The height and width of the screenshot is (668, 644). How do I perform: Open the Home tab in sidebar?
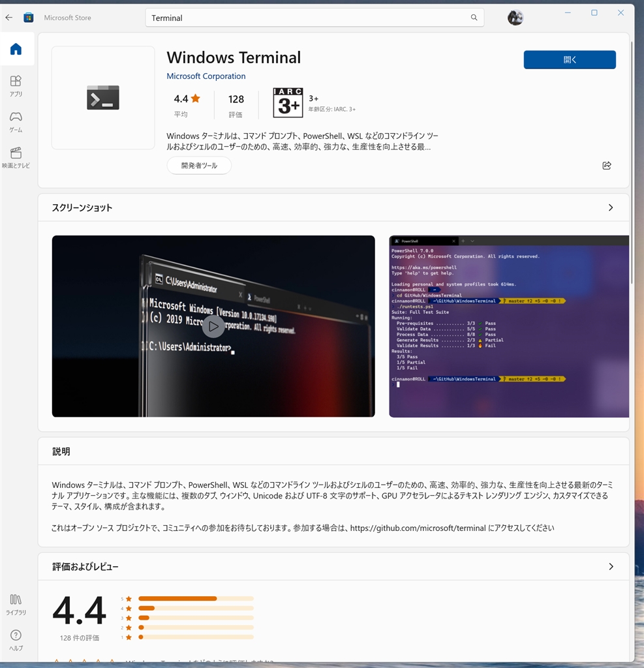pos(16,49)
